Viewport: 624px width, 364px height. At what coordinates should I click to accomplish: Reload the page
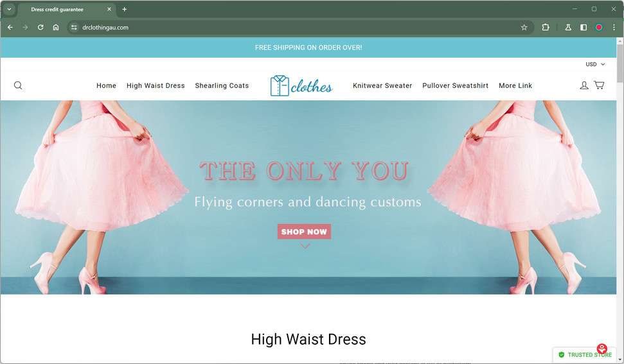point(40,28)
